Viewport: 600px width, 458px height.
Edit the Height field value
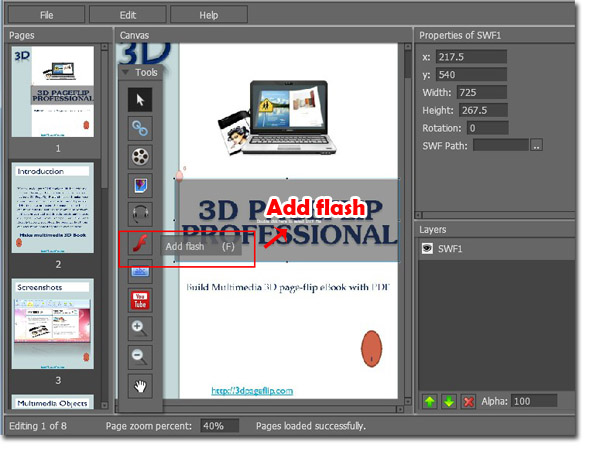[483, 110]
